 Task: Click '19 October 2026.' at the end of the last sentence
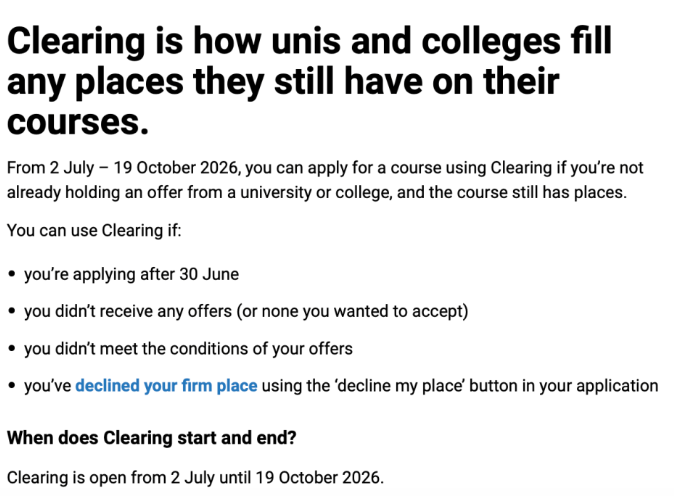(320, 478)
